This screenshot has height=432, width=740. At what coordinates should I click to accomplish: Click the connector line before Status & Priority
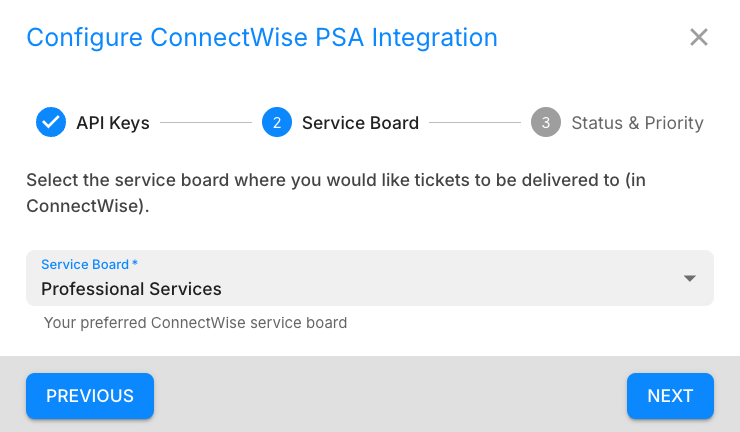[474, 123]
